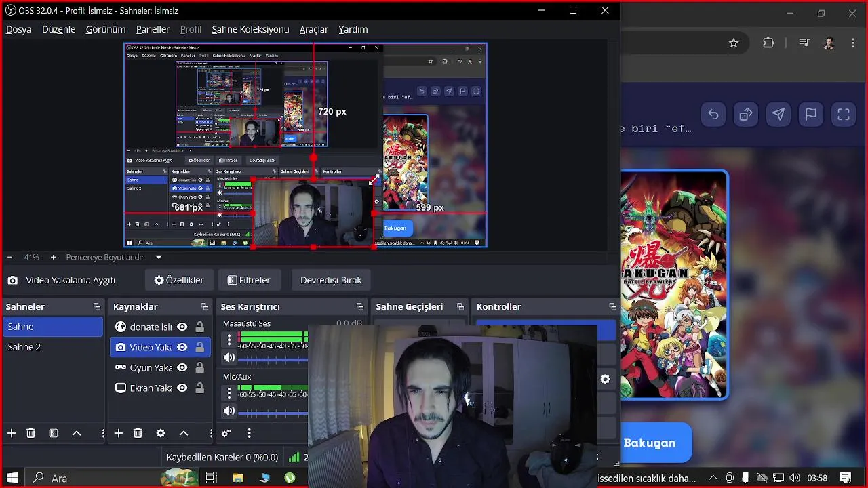Click the Filtreler button
This screenshot has height=488, width=868.
[x=249, y=280]
